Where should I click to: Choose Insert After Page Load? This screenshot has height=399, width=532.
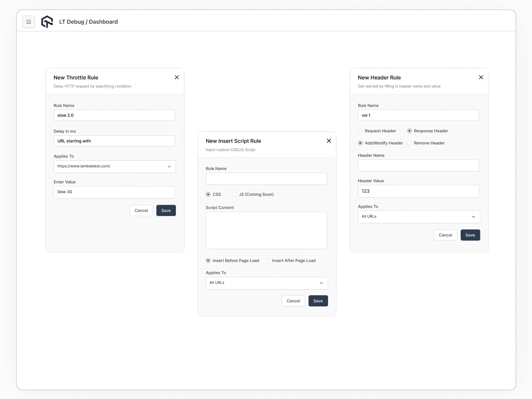pyautogui.click(x=267, y=260)
